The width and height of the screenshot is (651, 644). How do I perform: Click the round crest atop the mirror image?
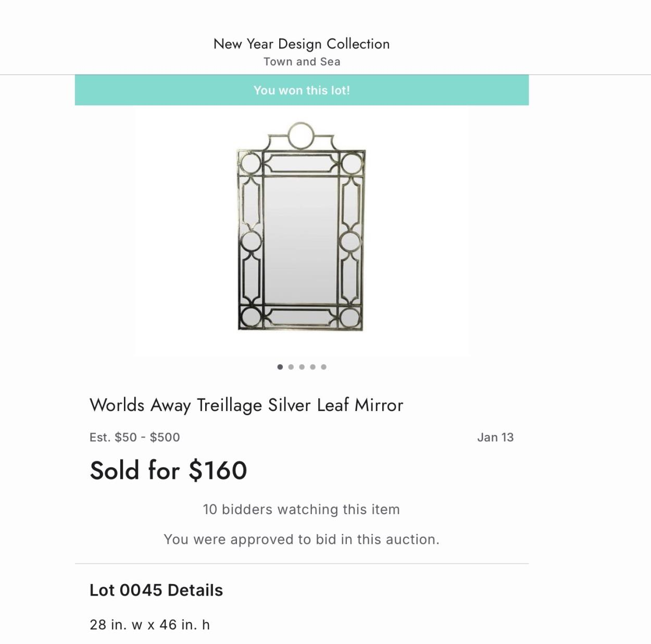[x=301, y=135]
